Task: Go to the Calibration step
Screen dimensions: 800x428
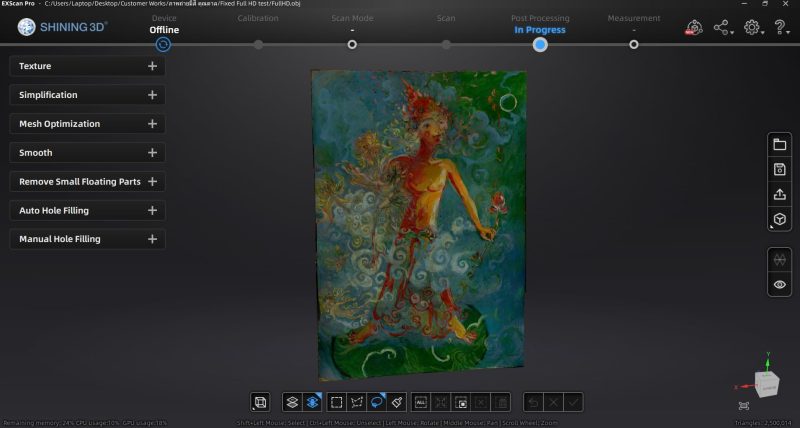Action: (x=258, y=18)
